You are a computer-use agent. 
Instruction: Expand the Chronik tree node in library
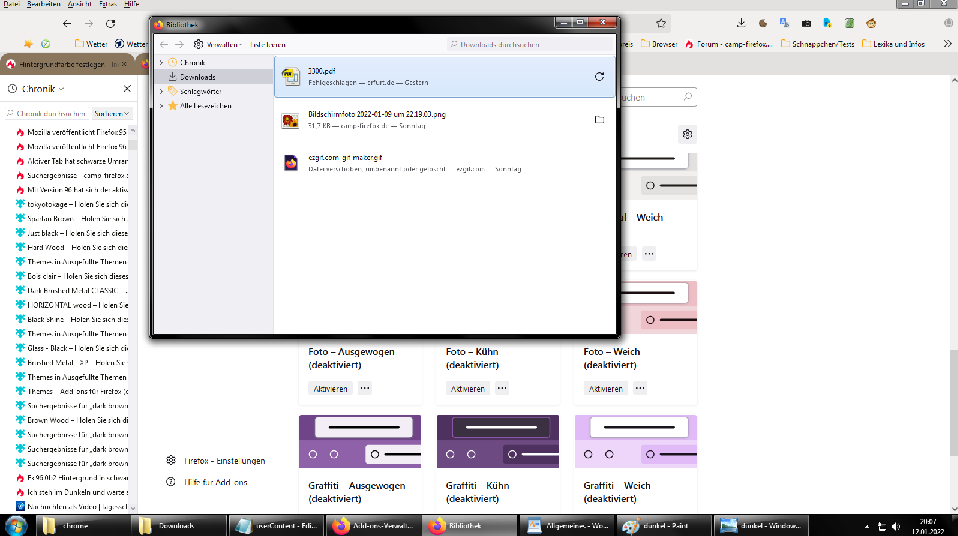click(161, 63)
